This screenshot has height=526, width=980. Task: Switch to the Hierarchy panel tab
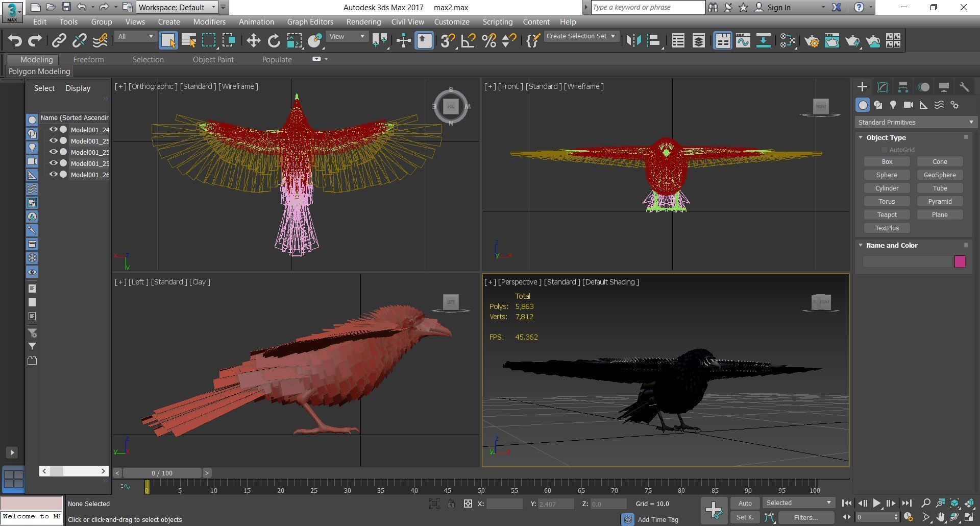pos(903,87)
